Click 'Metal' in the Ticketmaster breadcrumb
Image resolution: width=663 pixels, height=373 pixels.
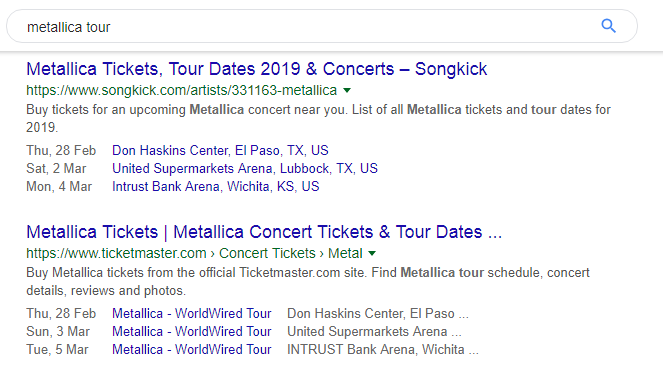pos(345,253)
